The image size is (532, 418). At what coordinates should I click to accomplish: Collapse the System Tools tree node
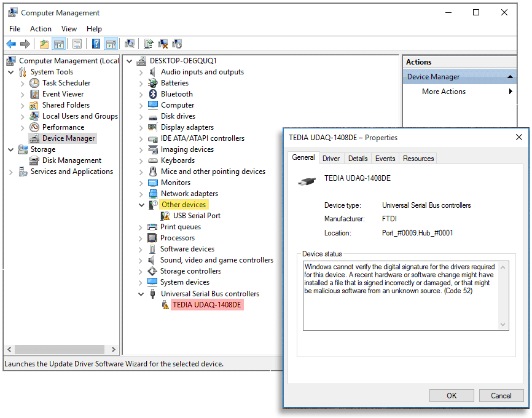[x=11, y=72]
